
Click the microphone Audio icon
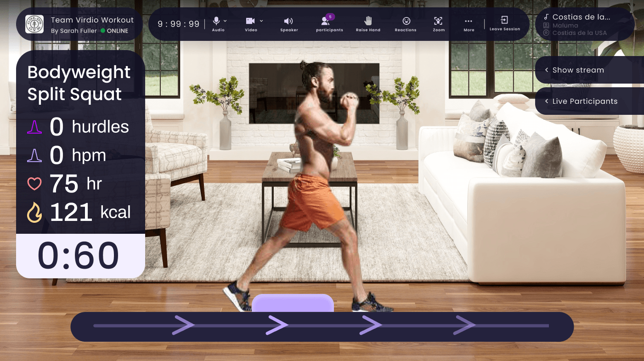coord(216,21)
